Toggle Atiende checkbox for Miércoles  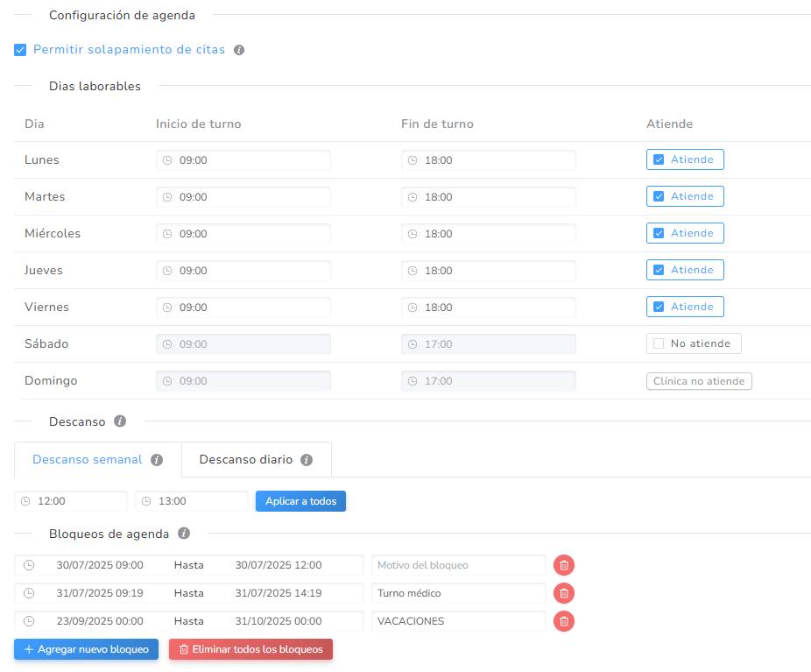tap(659, 233)
